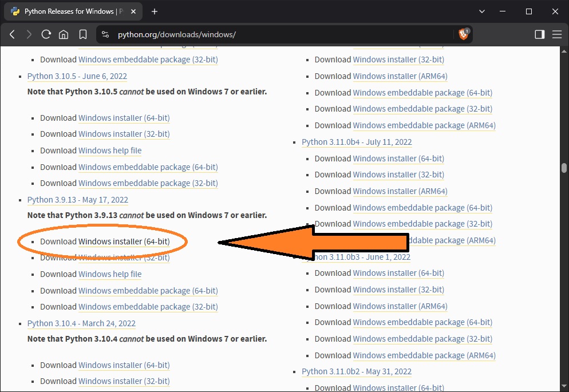Get Python 3.10.5 embeddable package (32-bit)
569x392 pixels.
(x=148, y=183)
